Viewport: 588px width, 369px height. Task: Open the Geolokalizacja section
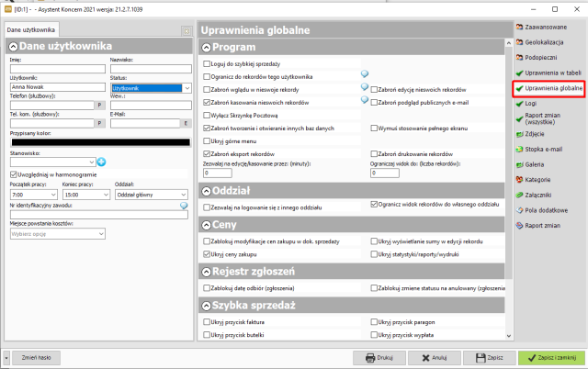[x=539, y=42]
